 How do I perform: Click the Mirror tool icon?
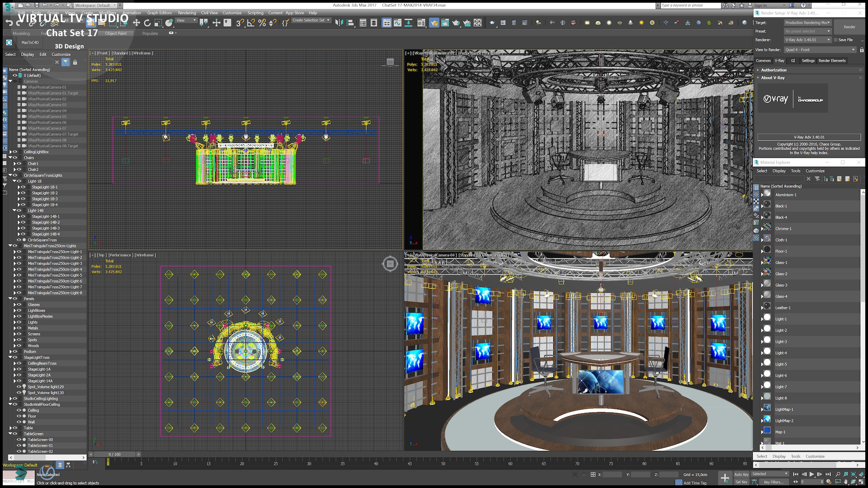339,23
